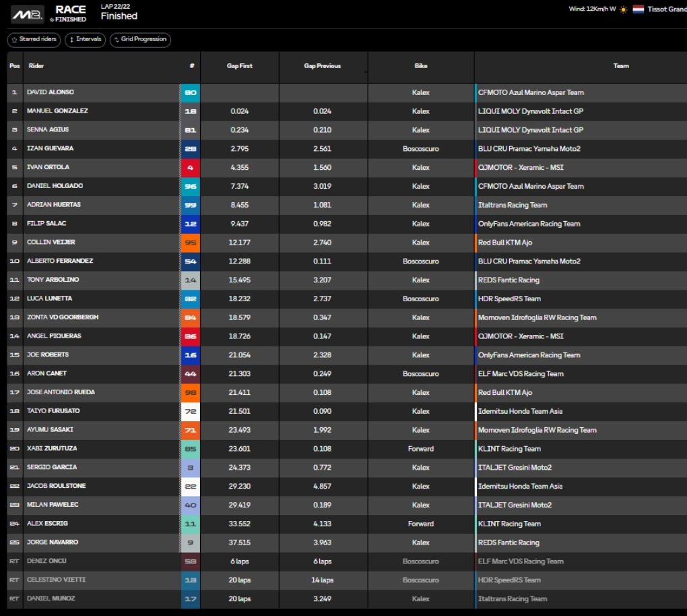Sort by the Bike column header
The image size is (687, 616).
point(420,66)
